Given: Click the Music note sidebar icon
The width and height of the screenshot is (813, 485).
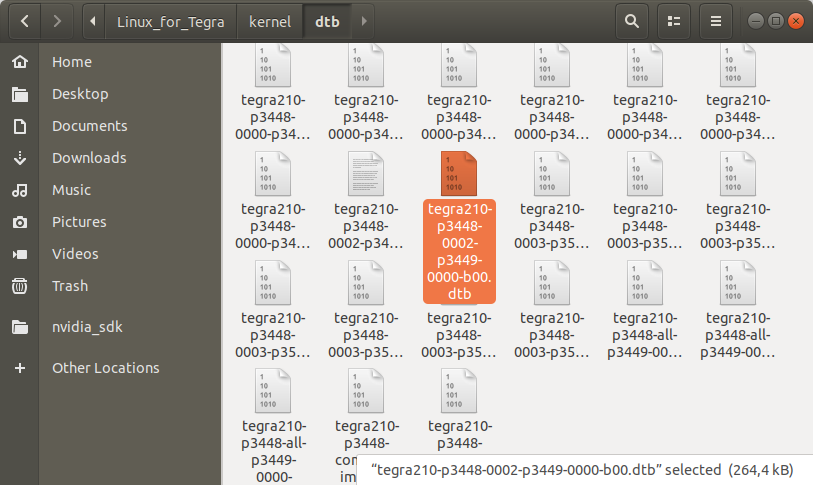Looking at the screenshot, I should [19, 190].
